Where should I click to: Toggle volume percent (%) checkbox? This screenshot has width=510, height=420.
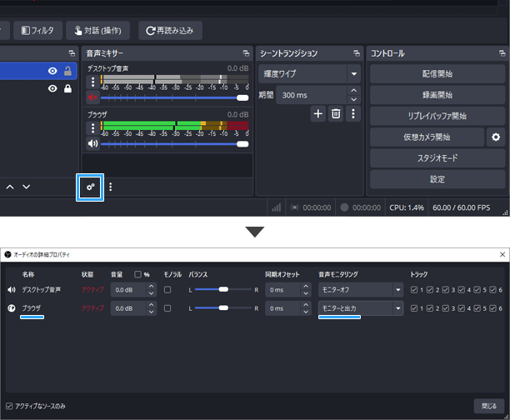click(x=138, y=273)
